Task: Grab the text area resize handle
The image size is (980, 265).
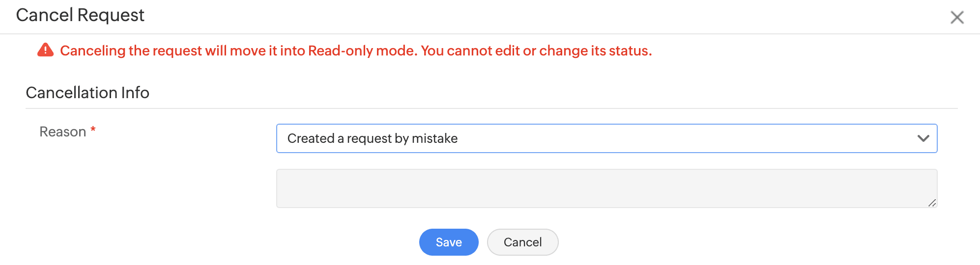Action: [x=932, y=203]
